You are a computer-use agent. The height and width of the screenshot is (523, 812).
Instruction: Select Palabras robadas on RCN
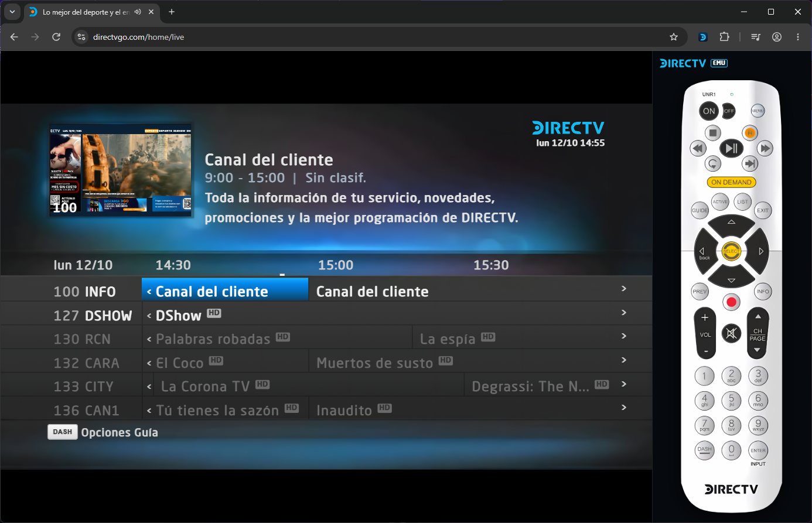(x=277, y=339)
